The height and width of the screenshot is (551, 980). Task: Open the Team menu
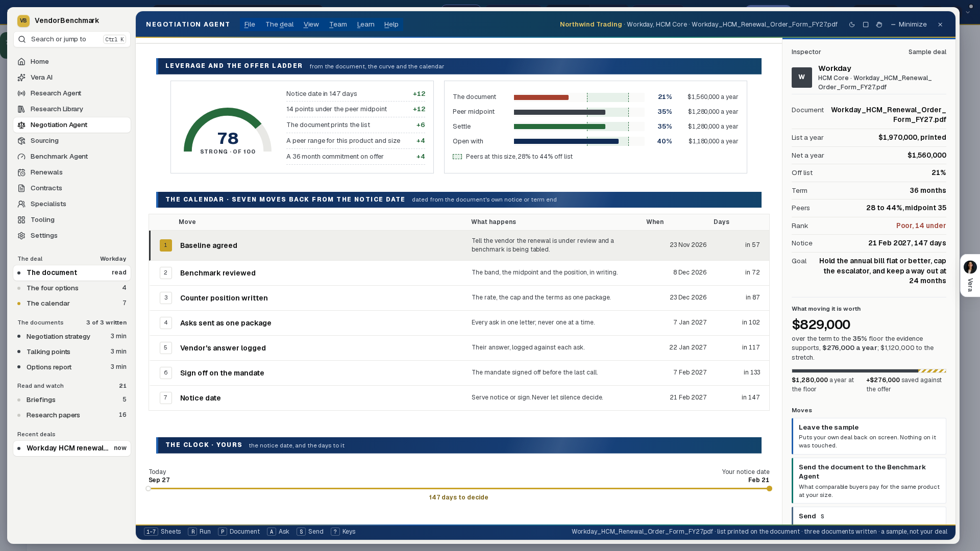pos(338,24)
